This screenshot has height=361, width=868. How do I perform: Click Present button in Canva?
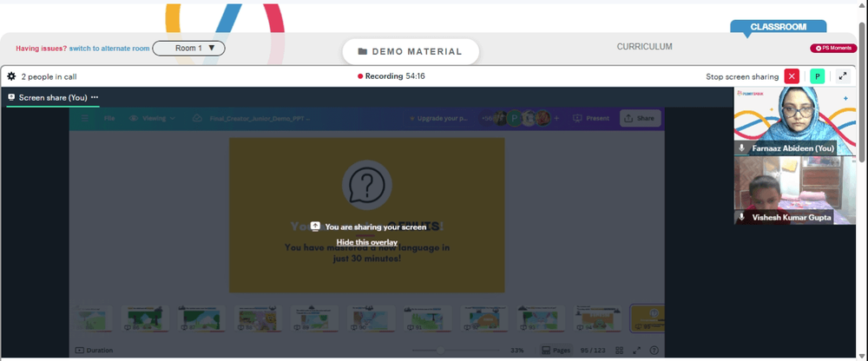tap(591, 119)
